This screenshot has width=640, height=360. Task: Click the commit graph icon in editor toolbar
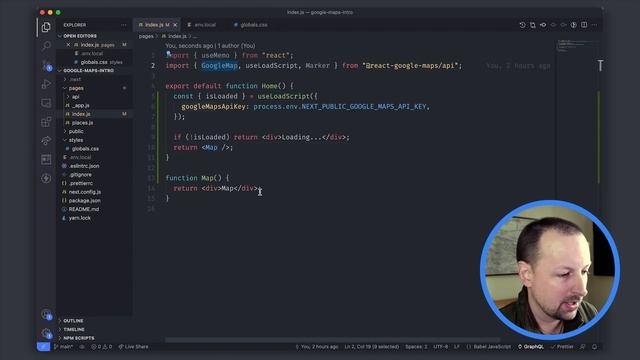[543, 25]
